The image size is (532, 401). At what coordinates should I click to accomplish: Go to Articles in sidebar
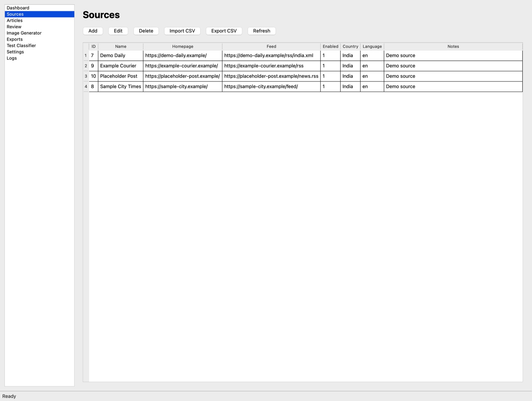(x=39, y=21)
